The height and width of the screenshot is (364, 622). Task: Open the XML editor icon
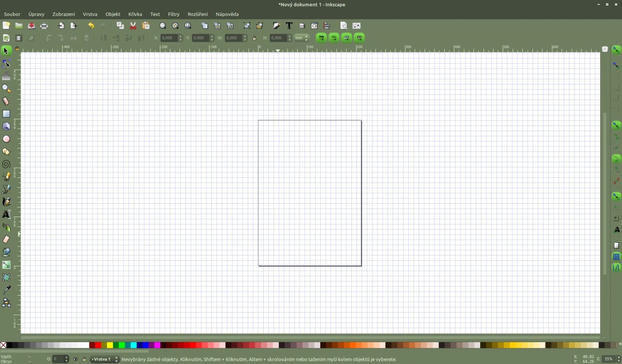(314, 26)
